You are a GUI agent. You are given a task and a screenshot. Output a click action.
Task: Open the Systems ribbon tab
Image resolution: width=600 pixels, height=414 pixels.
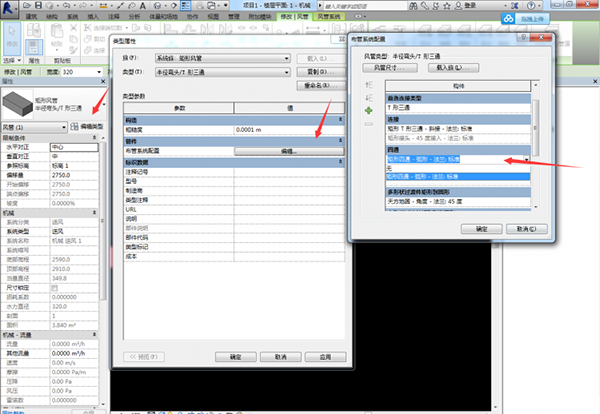point(72,16)
